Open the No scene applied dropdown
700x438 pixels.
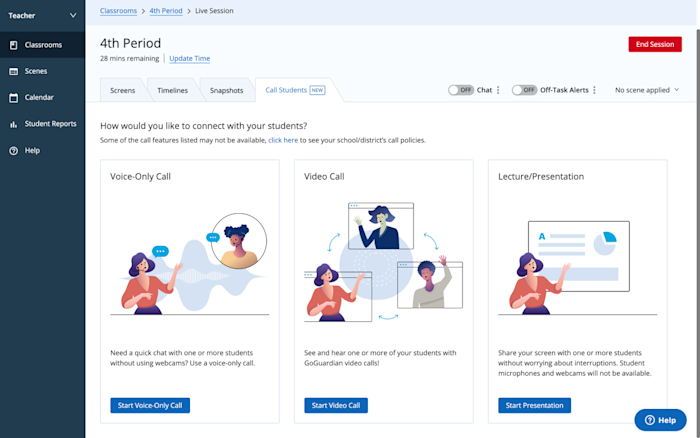(x=647, y=90)
